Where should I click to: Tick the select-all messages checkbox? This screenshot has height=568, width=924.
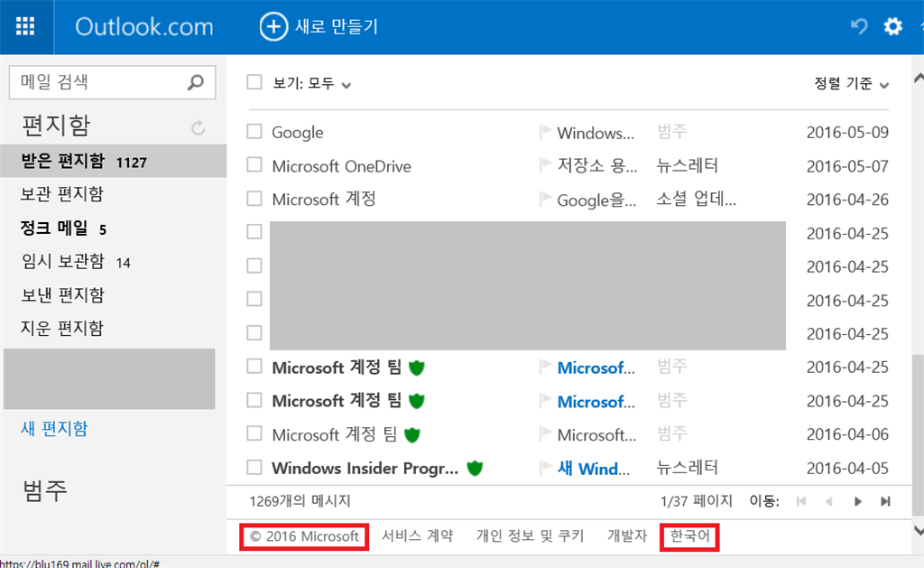[254, 82]
